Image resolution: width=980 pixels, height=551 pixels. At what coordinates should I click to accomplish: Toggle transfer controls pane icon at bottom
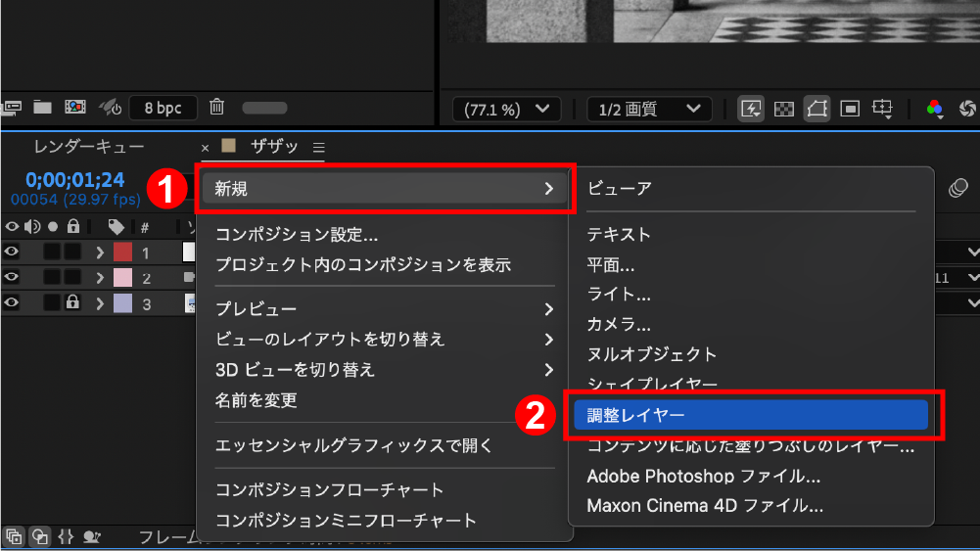40,536
